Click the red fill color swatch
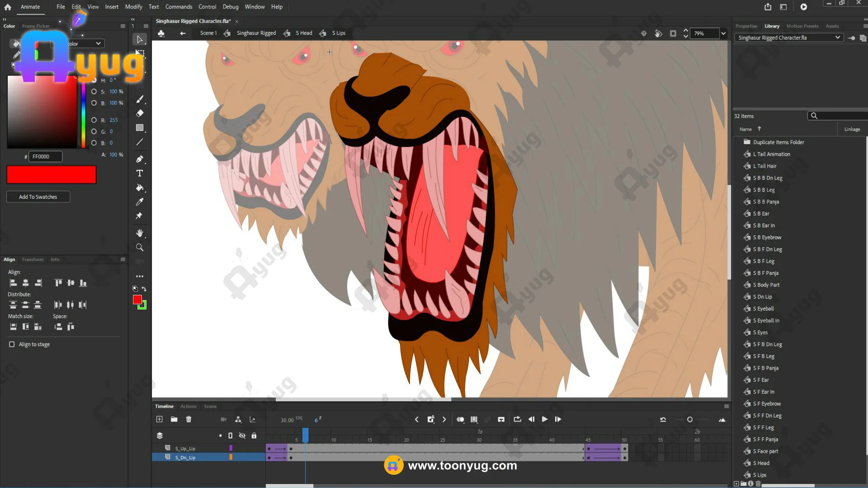Viewport: 868px width, 488px height. [x=137, y=300]
